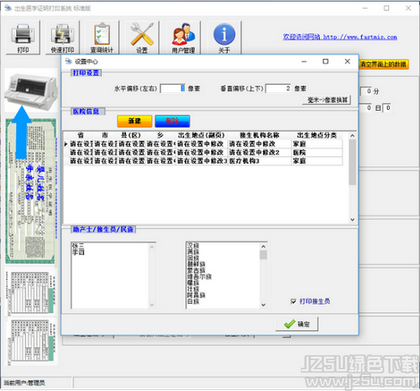Select 李四 in the midwife list
Screen dimensions: 420x391
[x=79, y=252]
